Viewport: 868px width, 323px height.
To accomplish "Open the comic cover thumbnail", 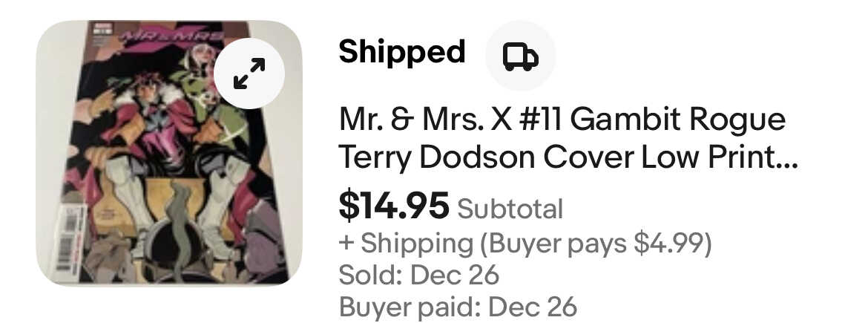I will (x=169, y=153).
